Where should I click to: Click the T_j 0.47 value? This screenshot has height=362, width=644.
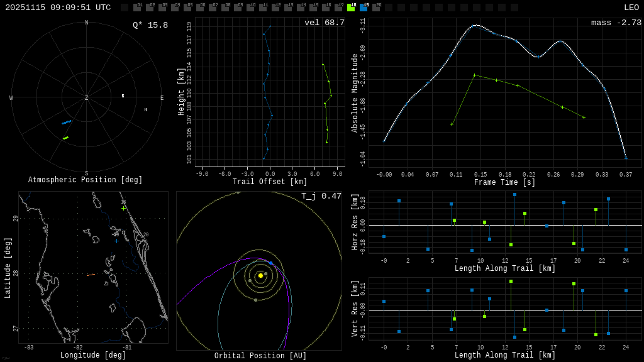[321, 197]
